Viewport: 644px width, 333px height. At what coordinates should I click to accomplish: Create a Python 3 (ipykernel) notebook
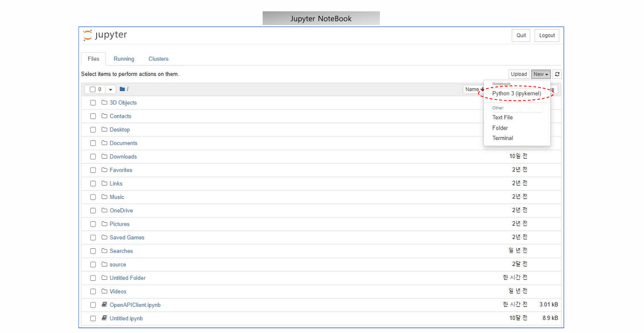[517, 94]
